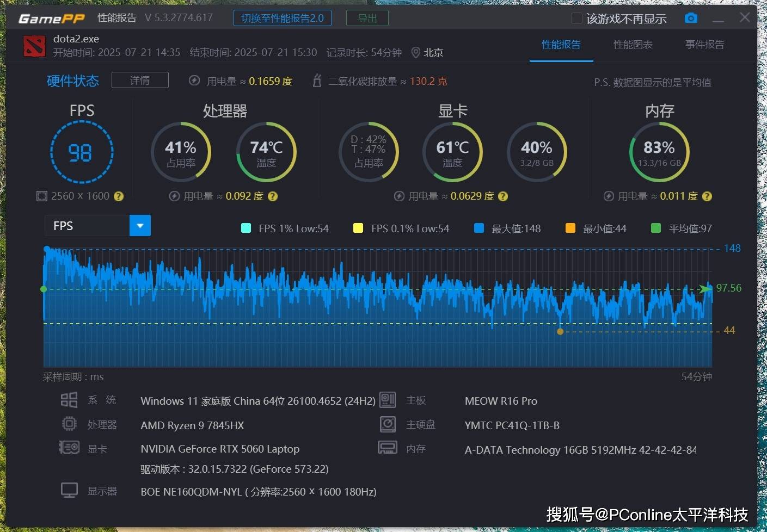The width and height of the screenshot is (767, 532).
Task: Click the carbon dioxide emission icon
Action: pos(317,81)
